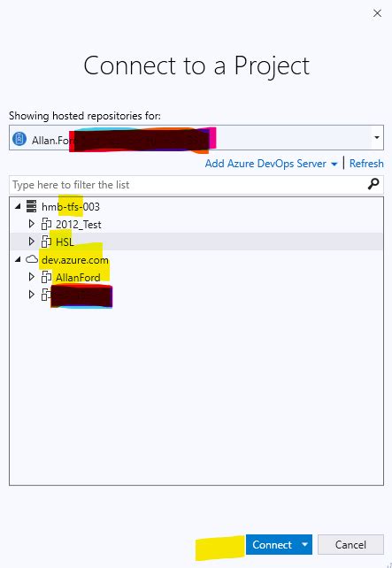Expand the 2012_Test collection
The image size is (392, 568).
coord(32,224)
